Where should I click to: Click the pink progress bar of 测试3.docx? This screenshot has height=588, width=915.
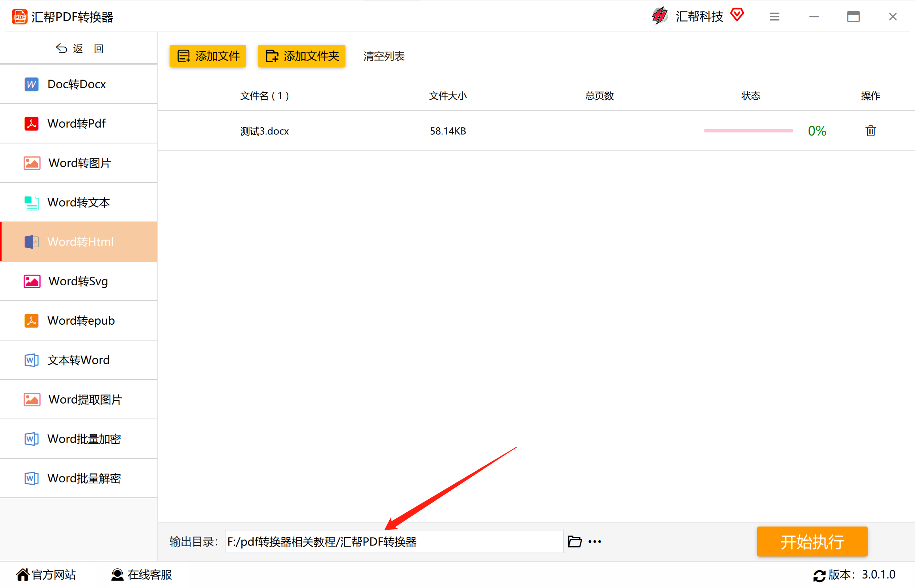tap(748, 130)
